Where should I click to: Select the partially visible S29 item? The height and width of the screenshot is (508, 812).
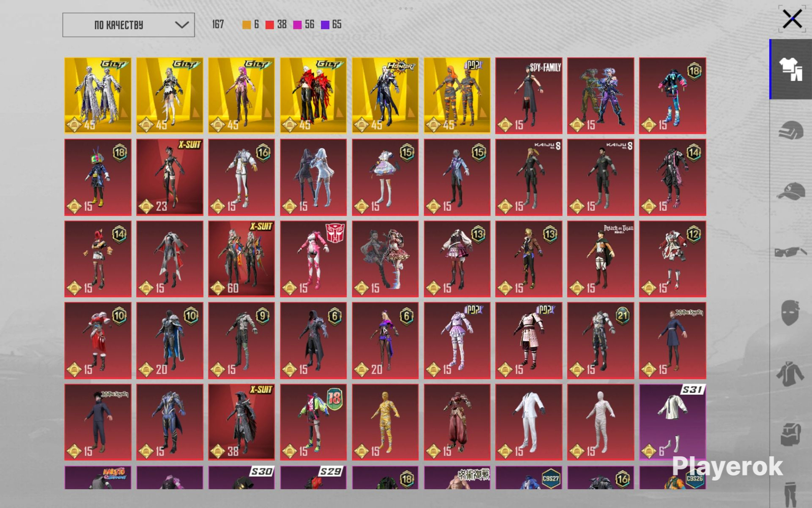(313, 478)
